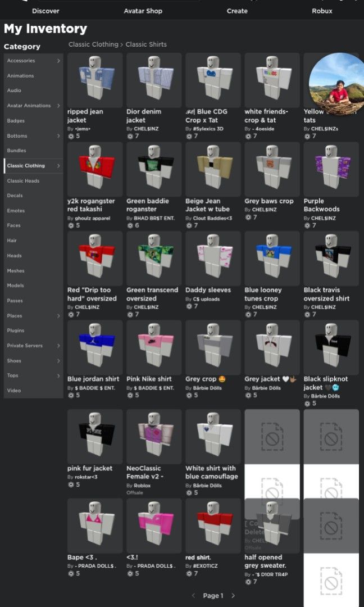Expand the Tops category chevron
The width and height of the screenshot is (364, 607).
pos(58,375)
